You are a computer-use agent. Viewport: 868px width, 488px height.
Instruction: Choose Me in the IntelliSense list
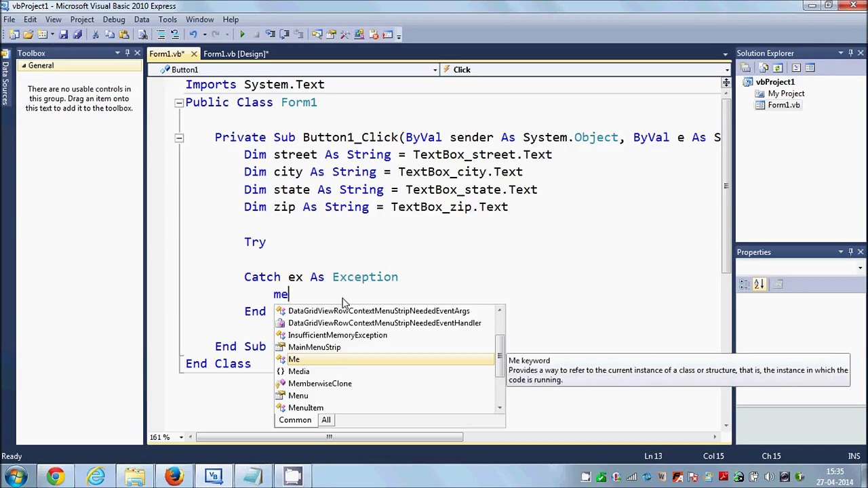coord(385,359)
